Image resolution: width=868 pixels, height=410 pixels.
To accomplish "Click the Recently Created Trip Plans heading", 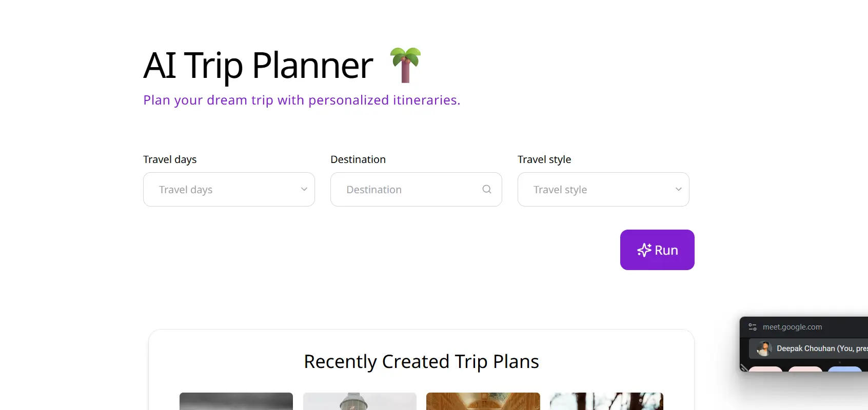I will coord(422,361).
